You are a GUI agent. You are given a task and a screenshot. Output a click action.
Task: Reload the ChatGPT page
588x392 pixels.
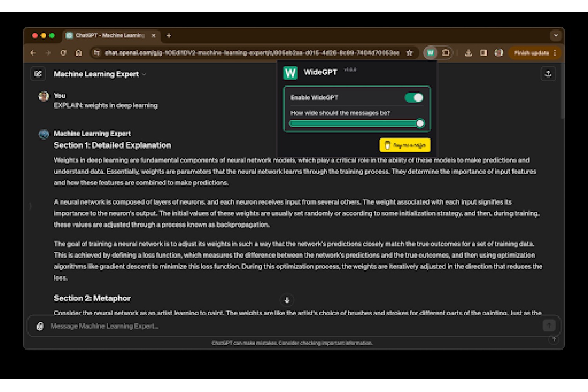point(63,53)
